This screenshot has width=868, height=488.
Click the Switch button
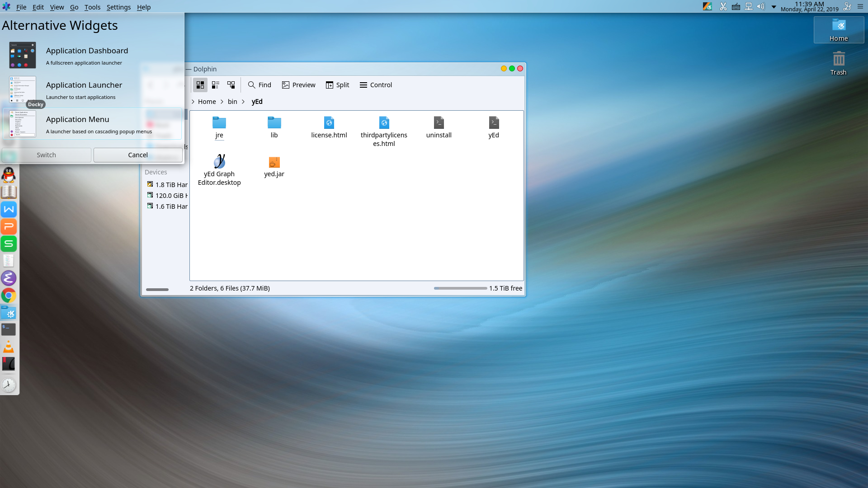pyautogui.click(x=46, y=155)
